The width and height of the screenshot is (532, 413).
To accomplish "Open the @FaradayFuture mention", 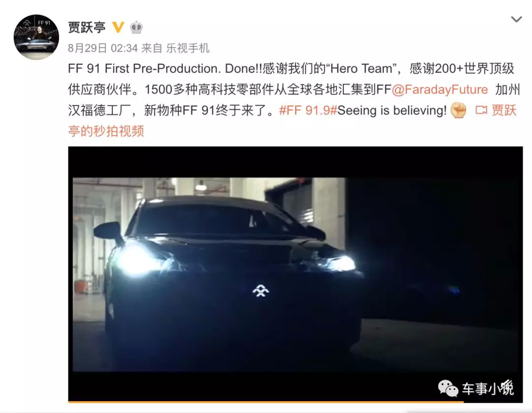I will [440, 90].
